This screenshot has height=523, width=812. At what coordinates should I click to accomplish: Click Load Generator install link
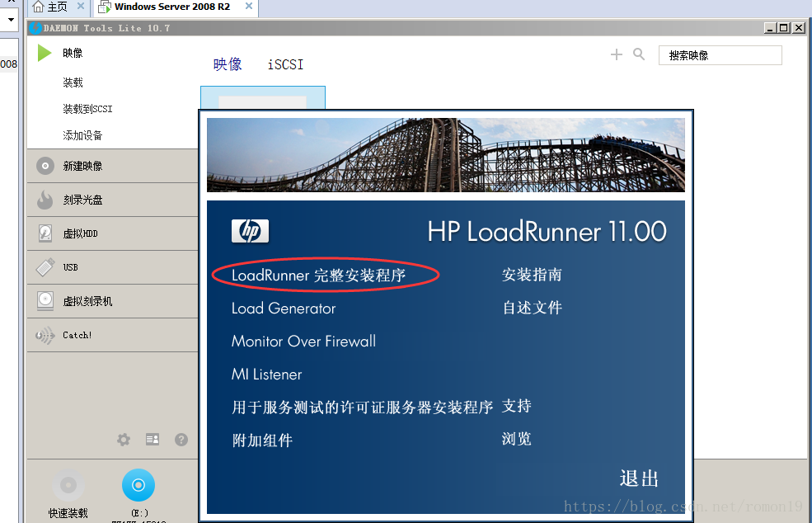point(284,309)
